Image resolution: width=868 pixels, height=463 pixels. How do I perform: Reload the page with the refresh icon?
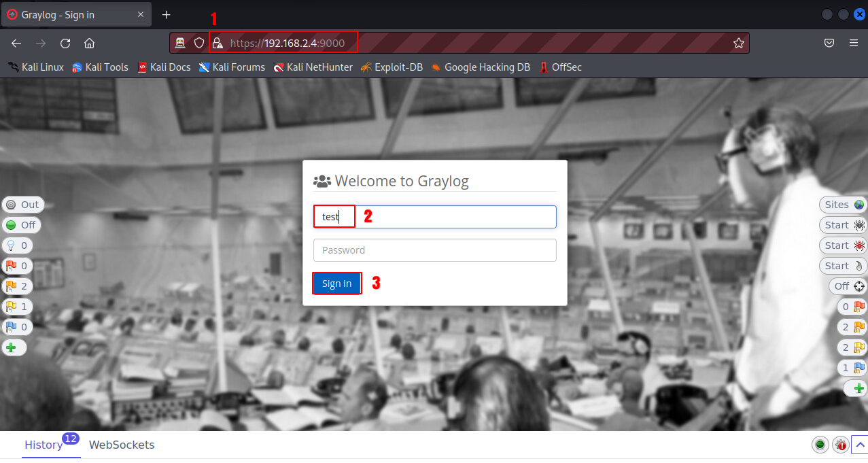coord(65,43)
